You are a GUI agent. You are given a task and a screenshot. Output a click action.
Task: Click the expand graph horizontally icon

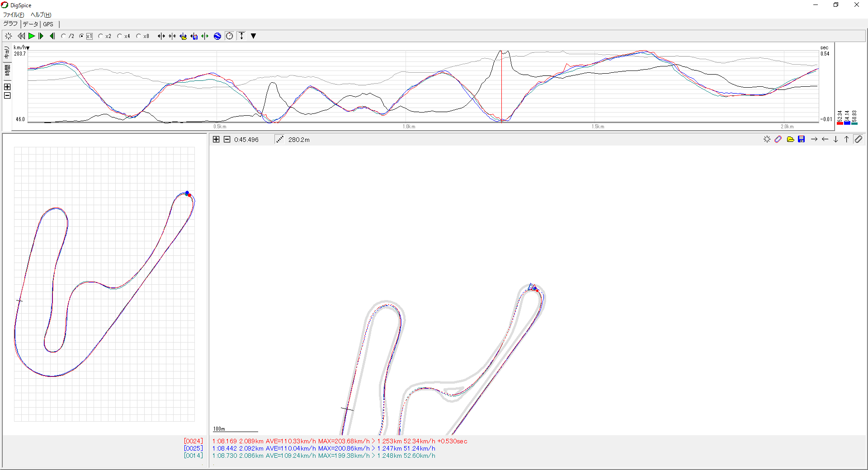(x=161, y=36)
